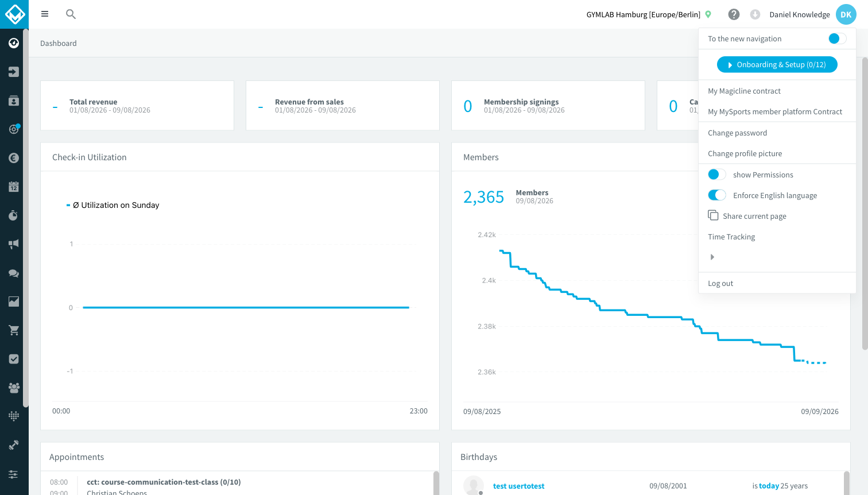This screenshot has width=868, height=495.
Task: Open the euro coin finance icon
Action: pyautogui.click(x=14, y=158)
